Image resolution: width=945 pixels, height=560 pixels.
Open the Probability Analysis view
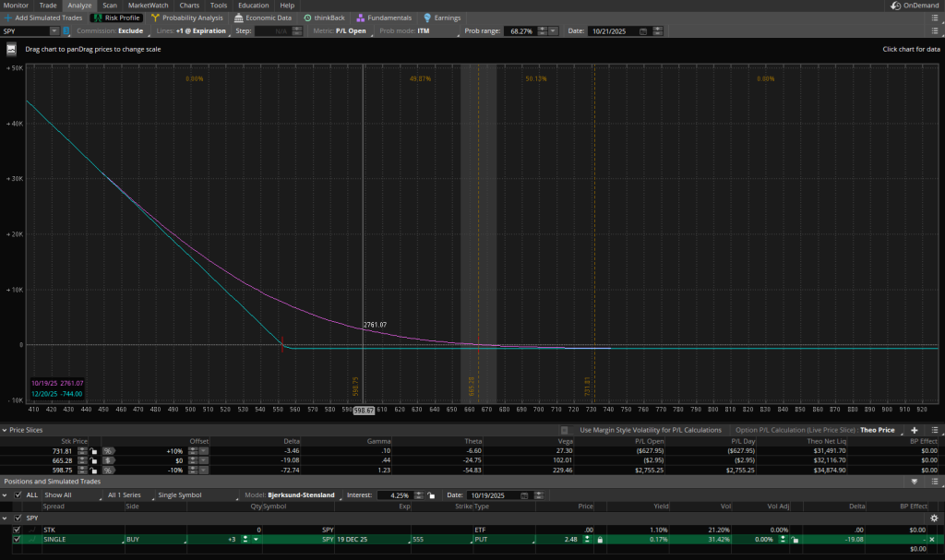pos(187,18)
